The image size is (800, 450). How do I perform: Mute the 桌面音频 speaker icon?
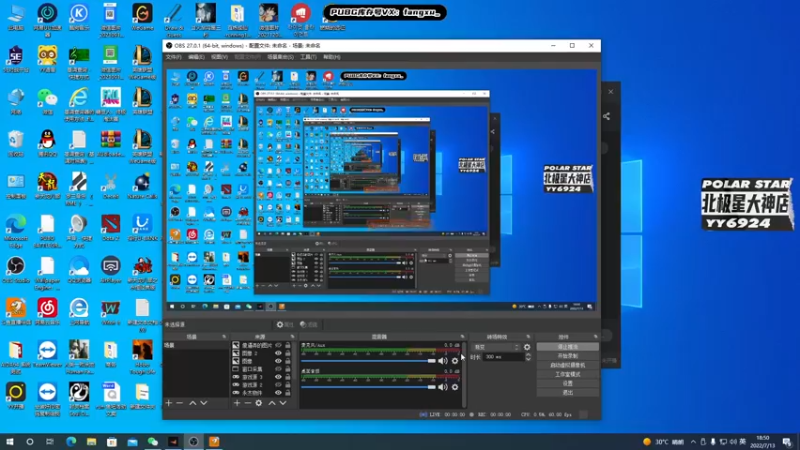(442, 387)
